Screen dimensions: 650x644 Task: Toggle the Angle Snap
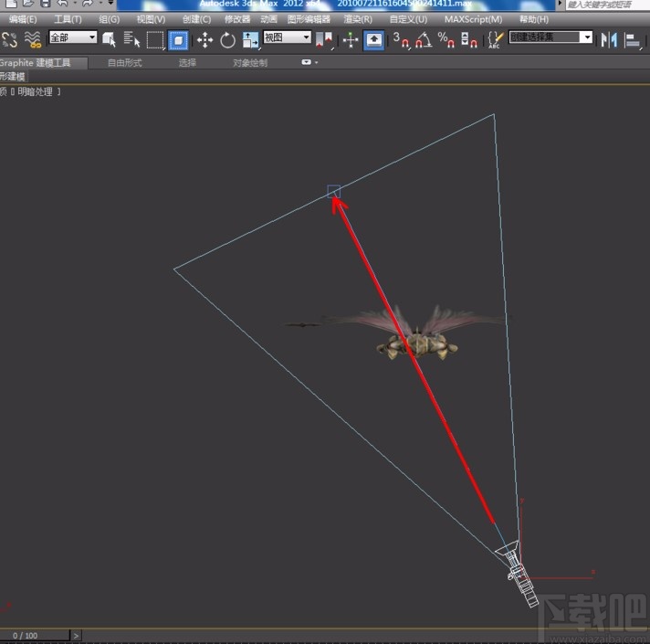tap(424, 40)
